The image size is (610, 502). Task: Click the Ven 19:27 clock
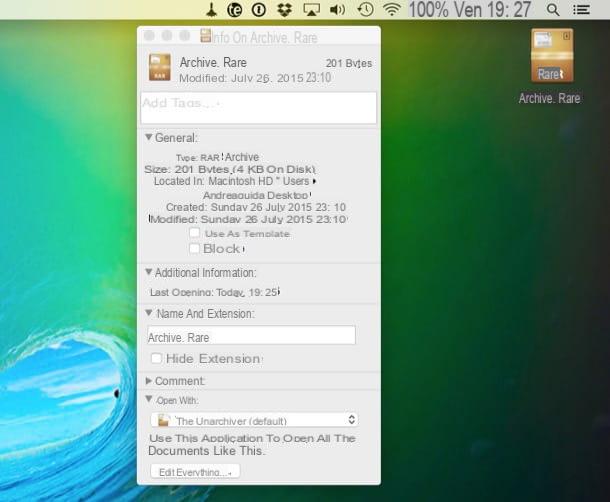pos(493,9)
